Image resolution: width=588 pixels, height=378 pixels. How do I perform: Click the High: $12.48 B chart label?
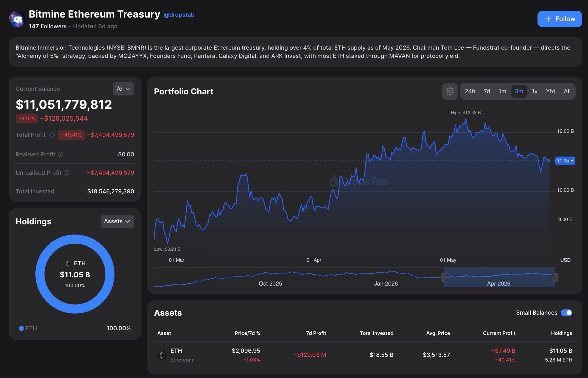(466, 113)
